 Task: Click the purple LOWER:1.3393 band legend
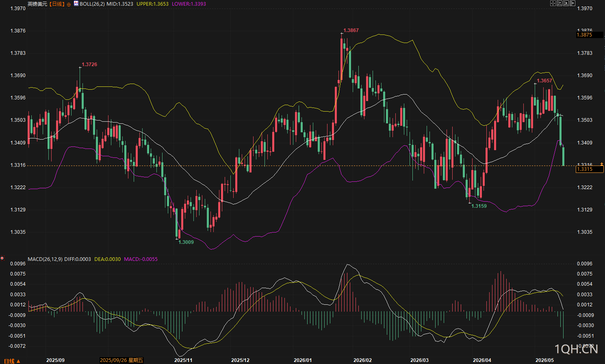(189, 4)
